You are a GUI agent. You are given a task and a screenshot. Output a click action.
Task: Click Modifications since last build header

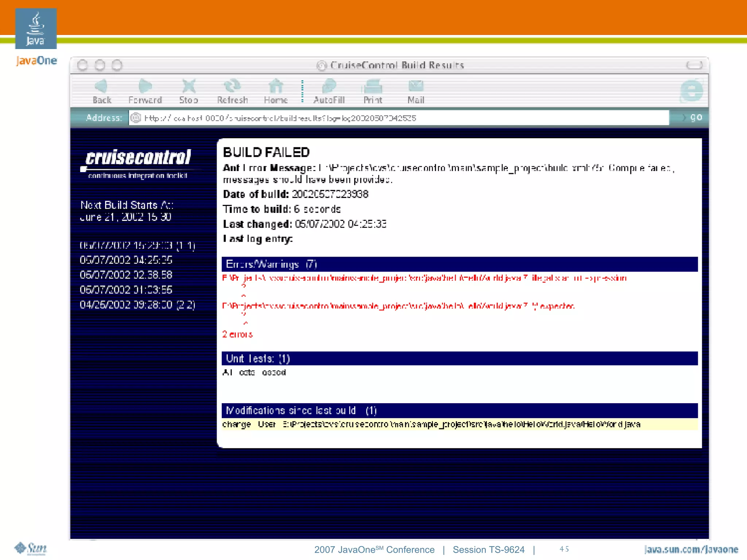point(460,411)
